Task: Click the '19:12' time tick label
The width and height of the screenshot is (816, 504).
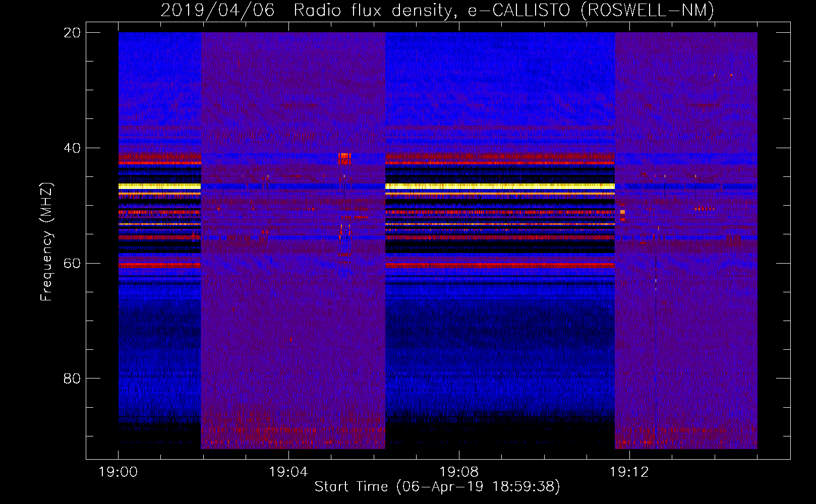Action: tap(629, 472)
